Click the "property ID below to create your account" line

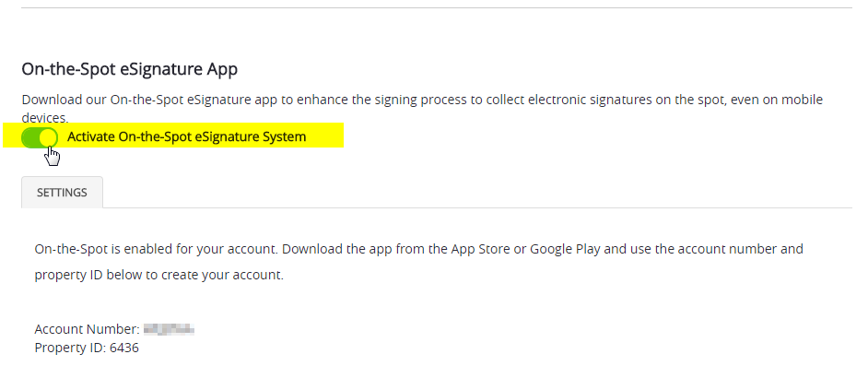(158, 275)
